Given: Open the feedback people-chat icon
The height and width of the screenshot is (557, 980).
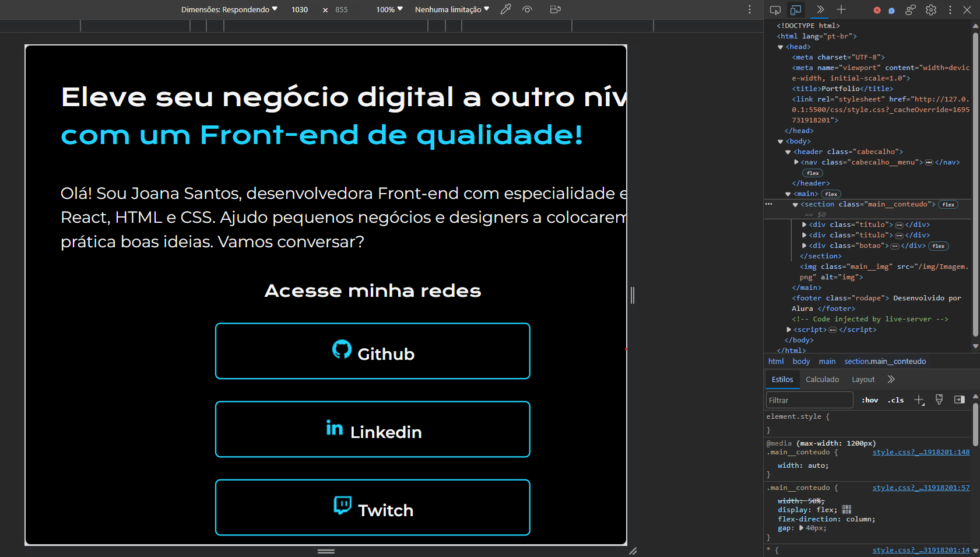Looking at the screenshot, I should [x=911, y=9].
